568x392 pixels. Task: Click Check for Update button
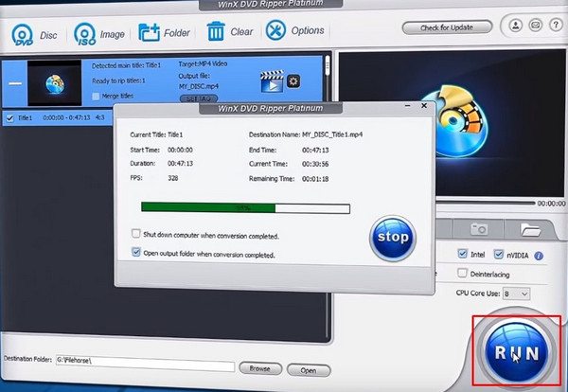click(447, 27)
